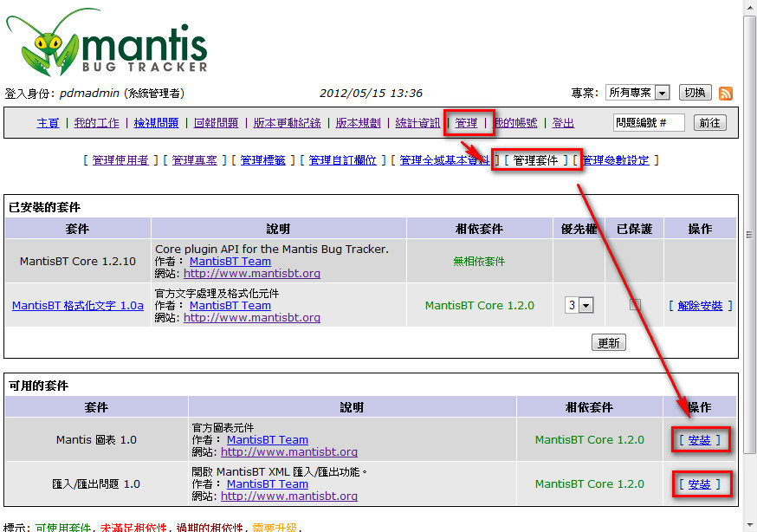The width and height of the screenshot is (757, 532).
Task: Click the 無相依套件 dependency text
Action: click(479, 261)
